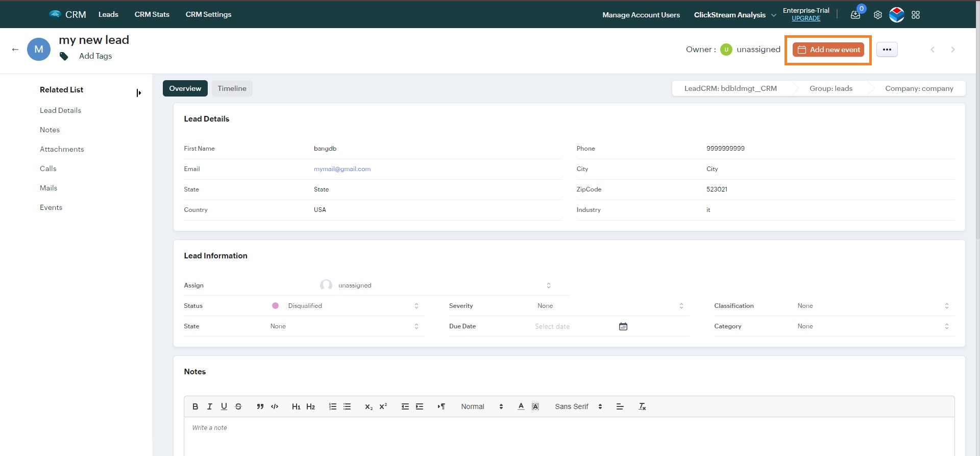Open CRM Stats in top navigation
The height and width of the screenshot is (456, 980).
click(x=152, y=14)
